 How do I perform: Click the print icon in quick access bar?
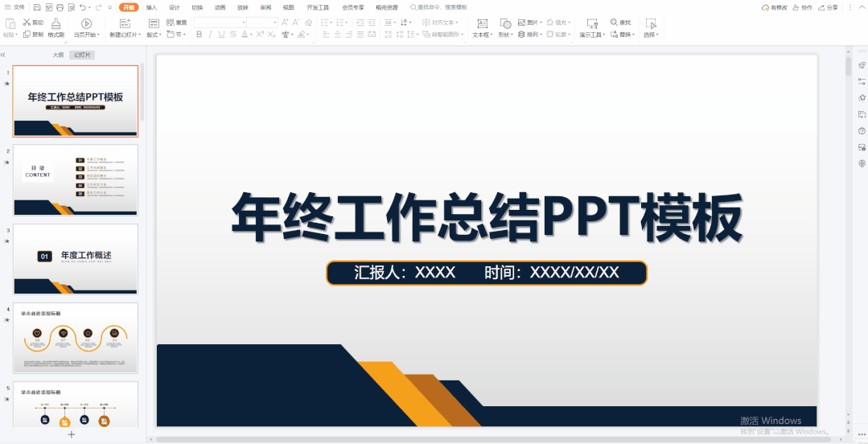point(60,7)
